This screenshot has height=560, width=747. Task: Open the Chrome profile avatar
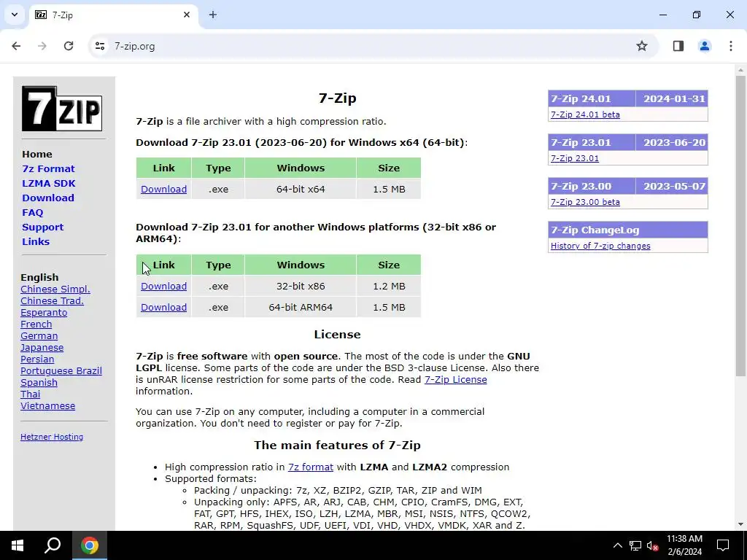tap(704, 46)
